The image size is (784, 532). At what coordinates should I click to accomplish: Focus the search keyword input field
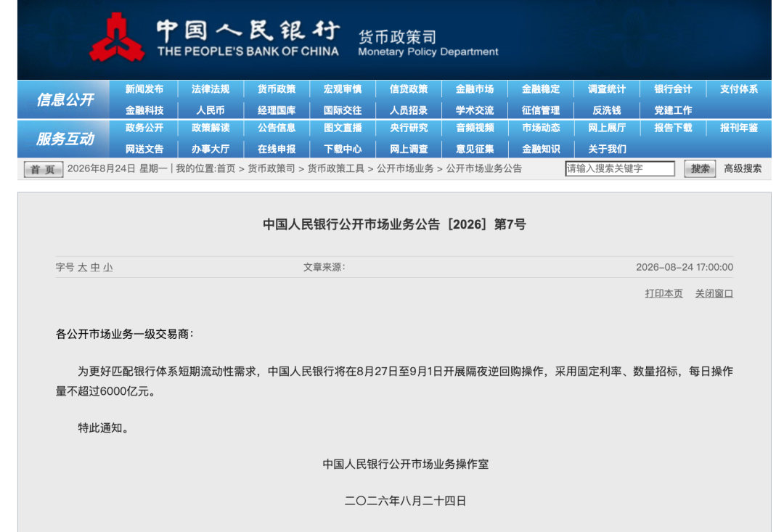[x=619, y=168]
